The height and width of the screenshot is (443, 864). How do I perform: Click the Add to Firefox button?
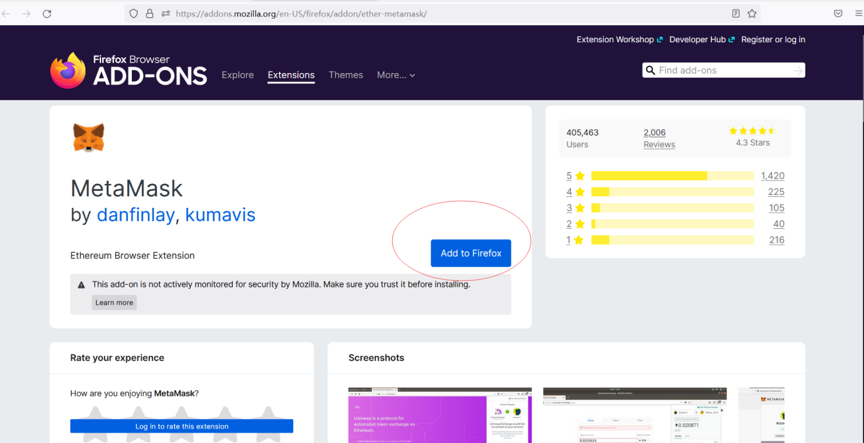pyautogui.click(x=471, y=253)
